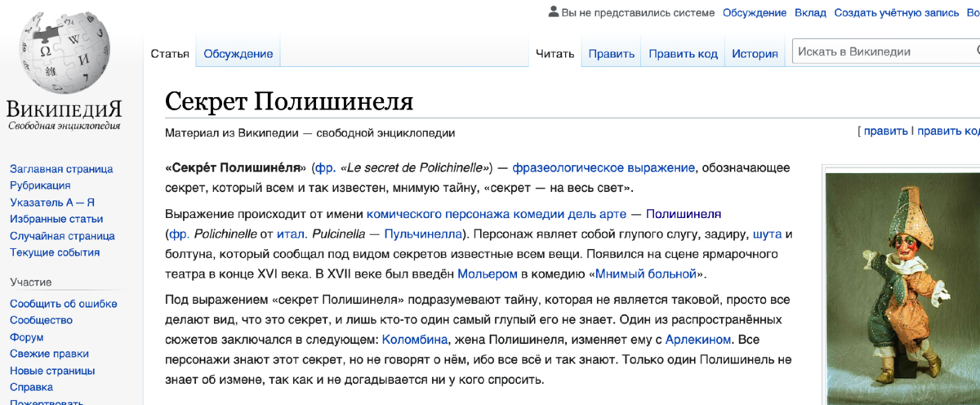Click the user silhouette icon at top

click(x=554, y=12)
